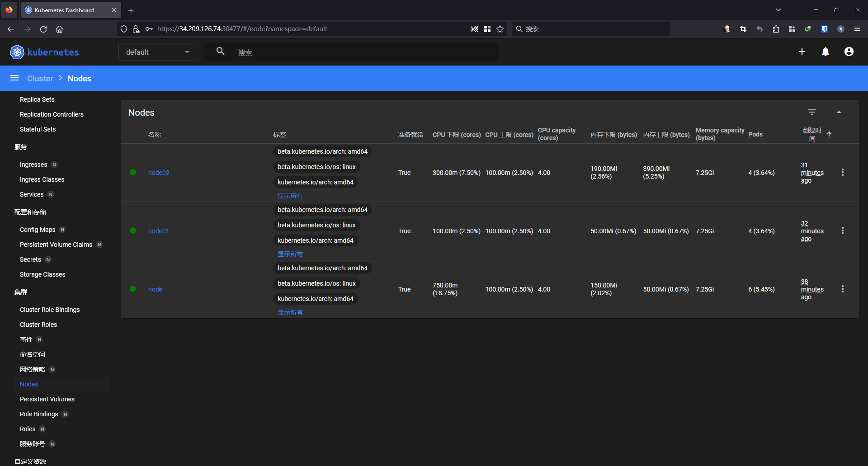Open the actions menu for node01
Viewport: 868px width, 466px height.
pos(843,231)
